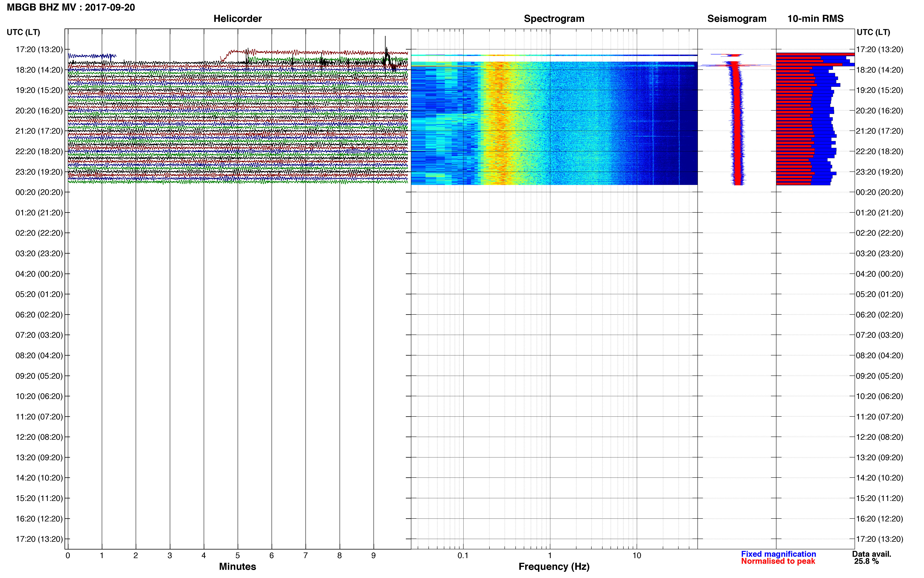Click the left 08:20 (04:20) time label
Screen dimensions: 924x578
click(39, 355)
